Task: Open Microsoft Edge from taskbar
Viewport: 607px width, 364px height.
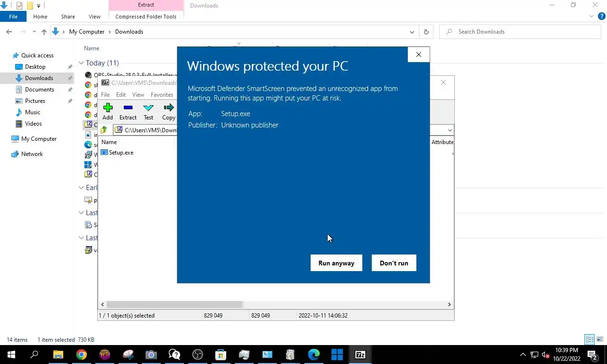Action: click(314, 355)
